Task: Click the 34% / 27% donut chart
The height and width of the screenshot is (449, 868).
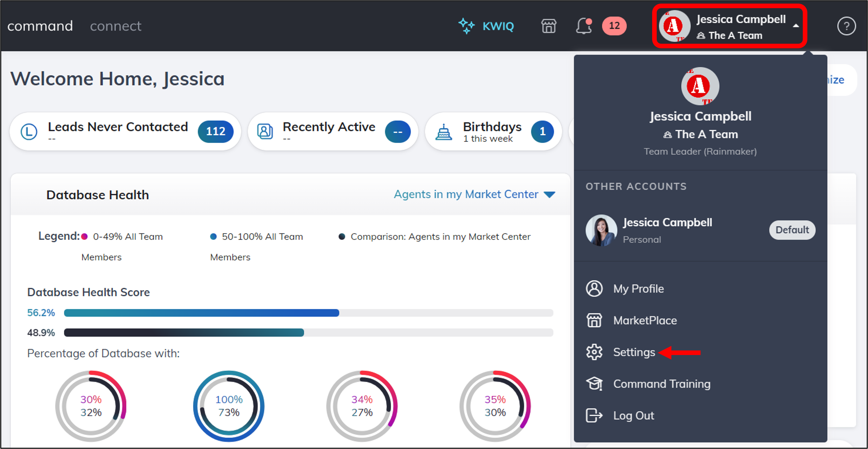Action: click(362, 406)
